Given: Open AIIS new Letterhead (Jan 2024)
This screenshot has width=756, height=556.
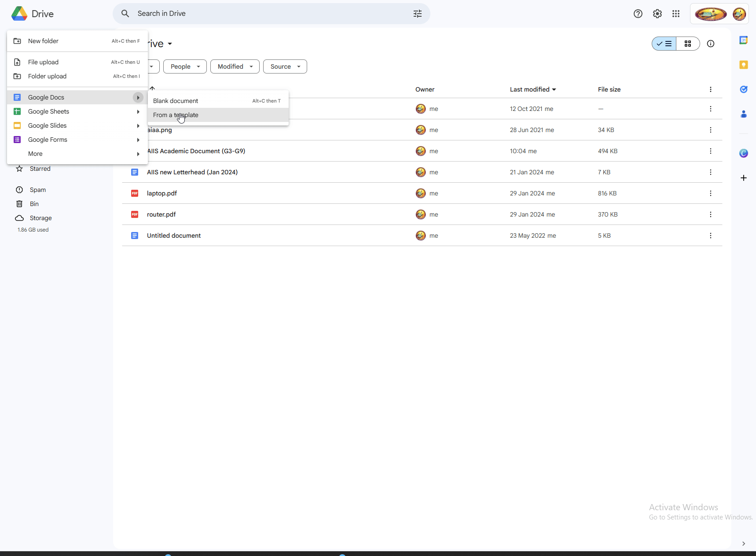Looking at the screenshot, I should click(192, 172).
